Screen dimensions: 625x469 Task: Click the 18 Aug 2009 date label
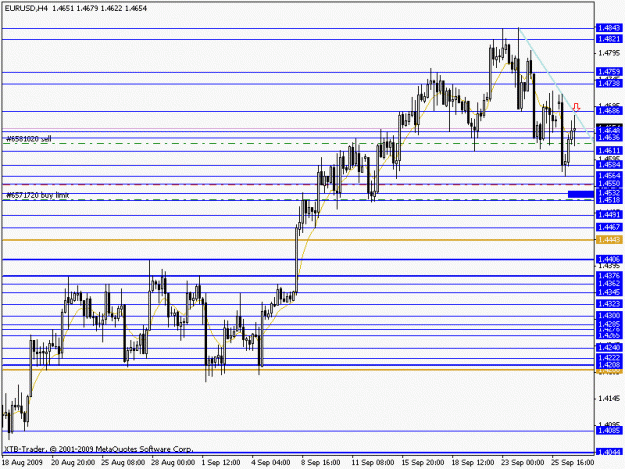tap(22, 463)
